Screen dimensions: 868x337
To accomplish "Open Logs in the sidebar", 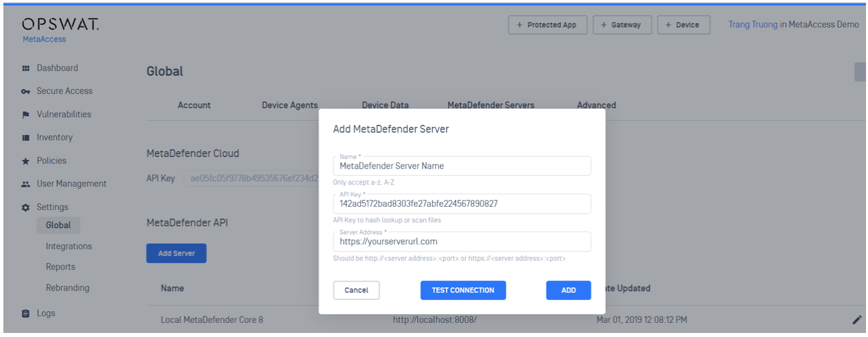I will [x=46, y=314].
